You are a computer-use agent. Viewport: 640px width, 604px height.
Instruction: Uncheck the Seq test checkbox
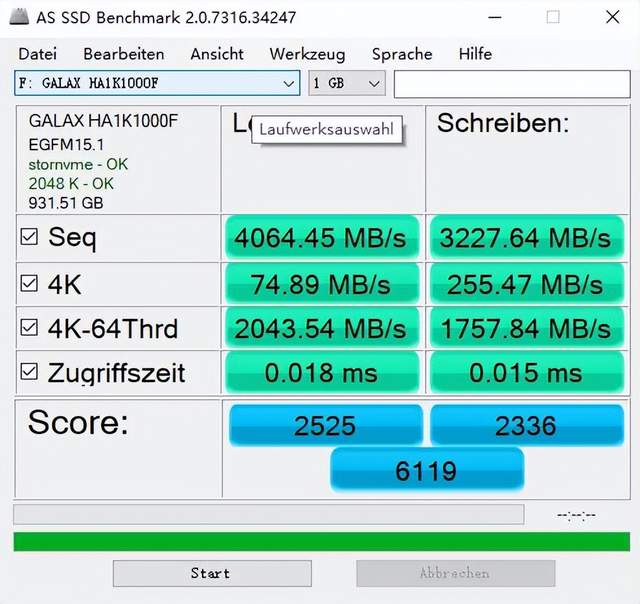point(29,237)
